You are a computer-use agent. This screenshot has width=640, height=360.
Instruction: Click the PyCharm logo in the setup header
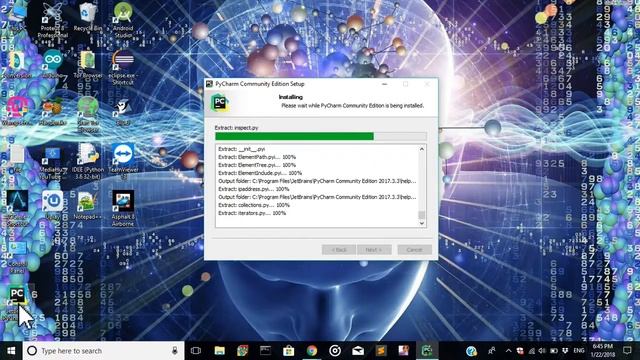point(220,102)
